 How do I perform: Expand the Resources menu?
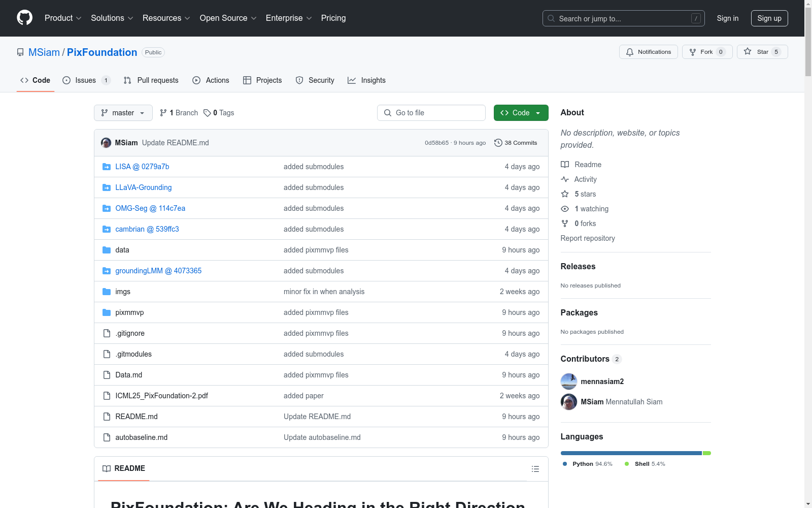pyautogui.click(x=166, y=18)
